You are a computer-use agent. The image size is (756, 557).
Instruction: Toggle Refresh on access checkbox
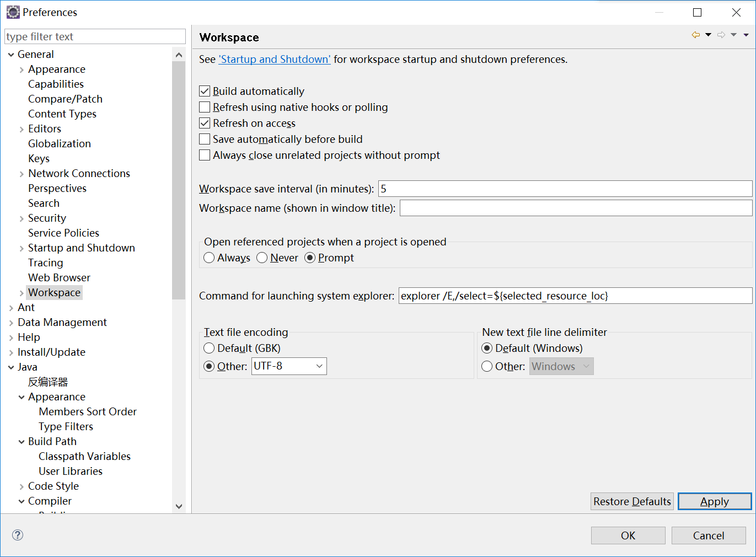tap(205, 123)
